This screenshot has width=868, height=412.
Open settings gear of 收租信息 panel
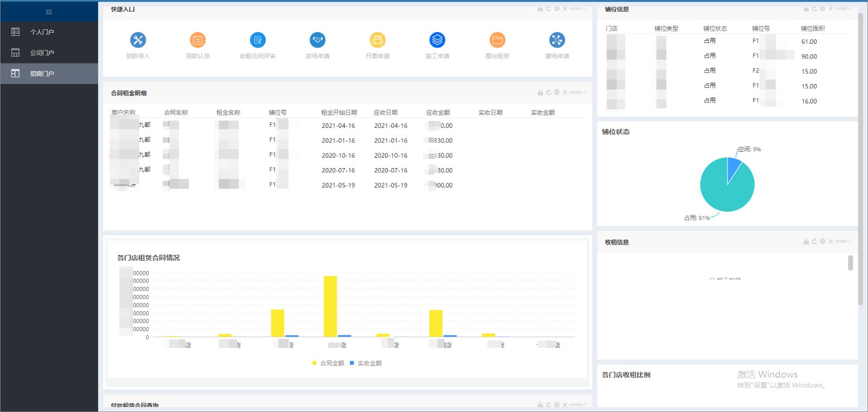point(822,242)
